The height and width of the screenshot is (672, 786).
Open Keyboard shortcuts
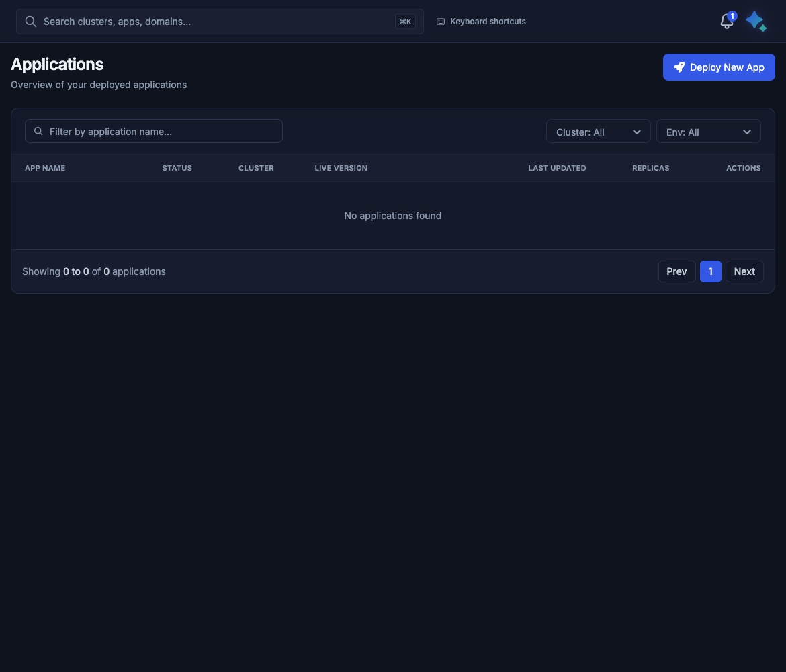click(x=481, y=22)
